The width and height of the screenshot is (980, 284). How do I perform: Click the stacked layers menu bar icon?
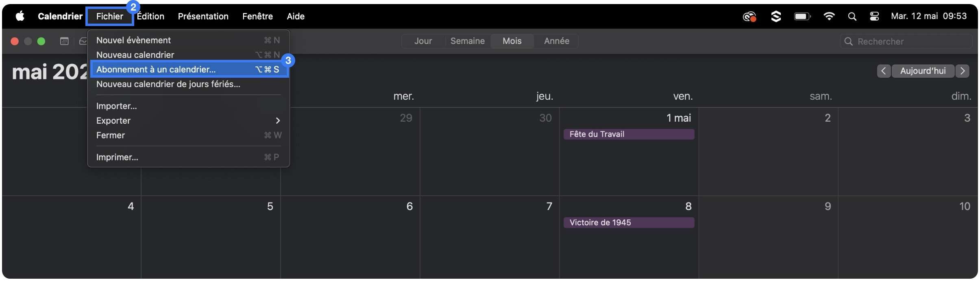pos(776,16)
